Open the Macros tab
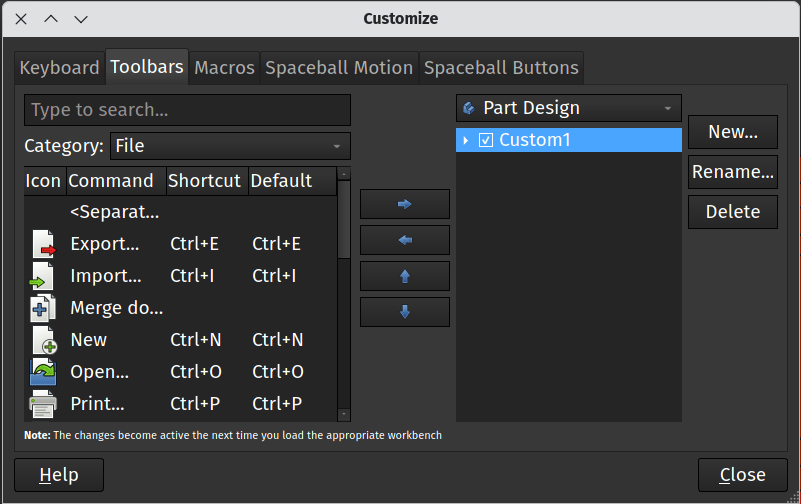 coord(224,68)
